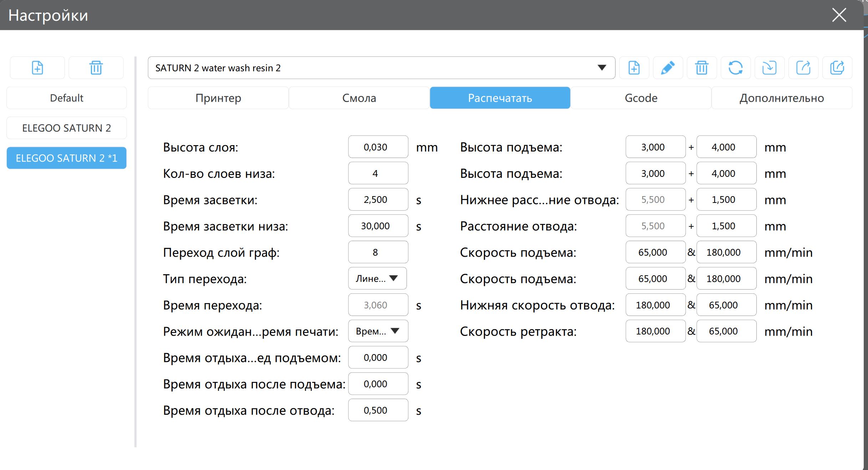
Task: Open the Режим ожидания dropdown
Action: 378,331
